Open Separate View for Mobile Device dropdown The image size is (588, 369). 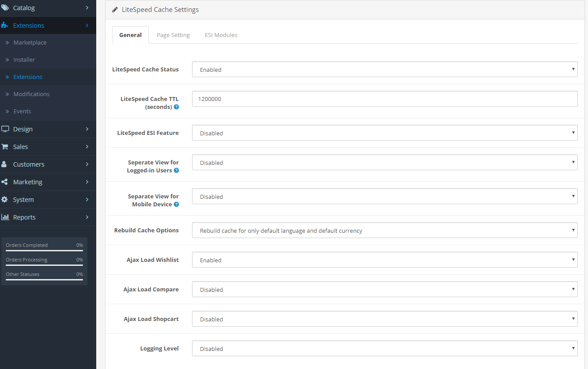coord(384,196)
